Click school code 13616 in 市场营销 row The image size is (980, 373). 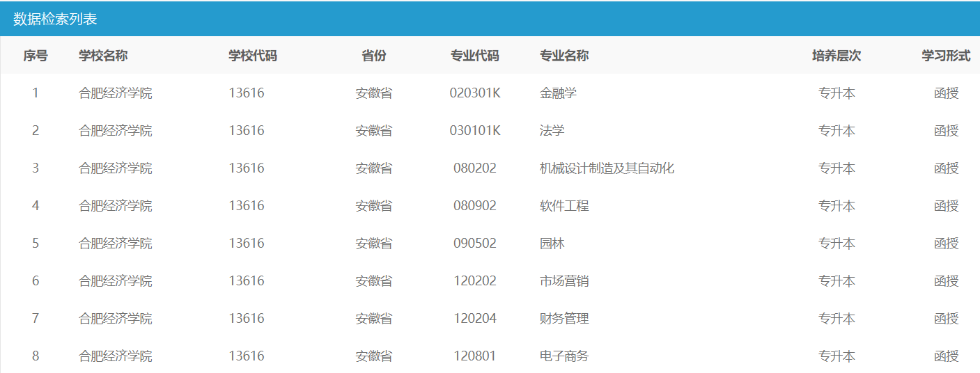pos(247,280)
